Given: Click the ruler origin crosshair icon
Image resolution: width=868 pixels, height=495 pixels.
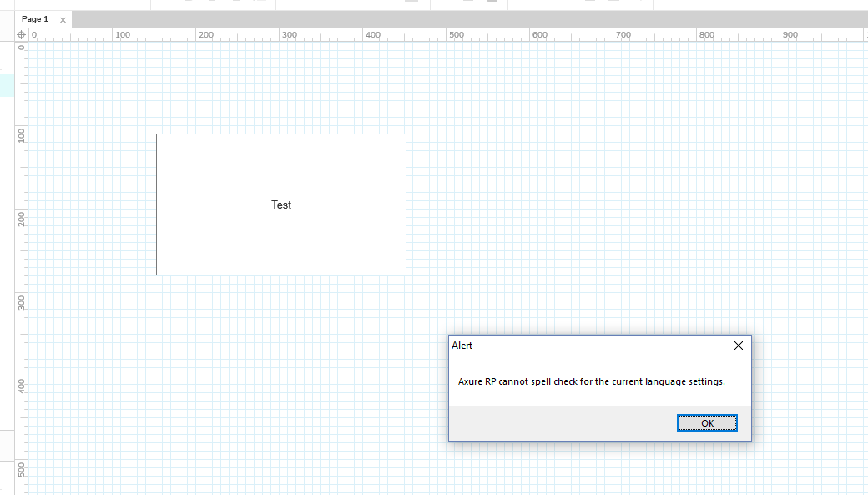Looking at the screenshot, I should point(21,34).
